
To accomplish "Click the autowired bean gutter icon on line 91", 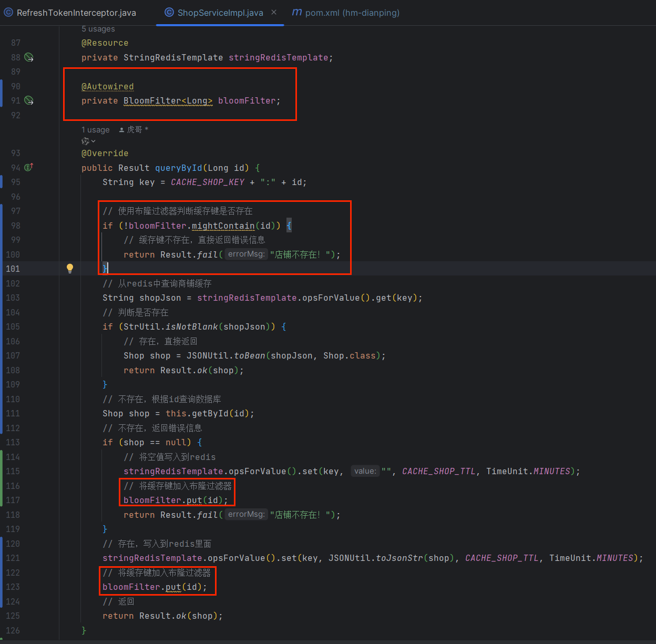I will coord(29,100).
